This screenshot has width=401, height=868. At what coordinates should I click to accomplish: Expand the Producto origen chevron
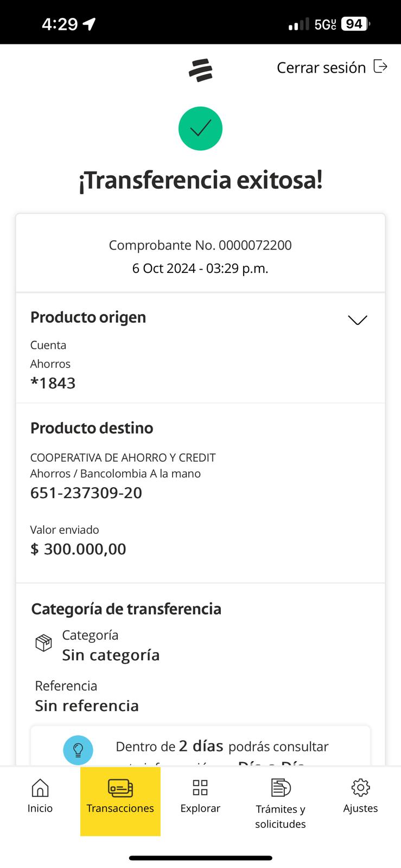pyautogui.click(x=357, y=320)
